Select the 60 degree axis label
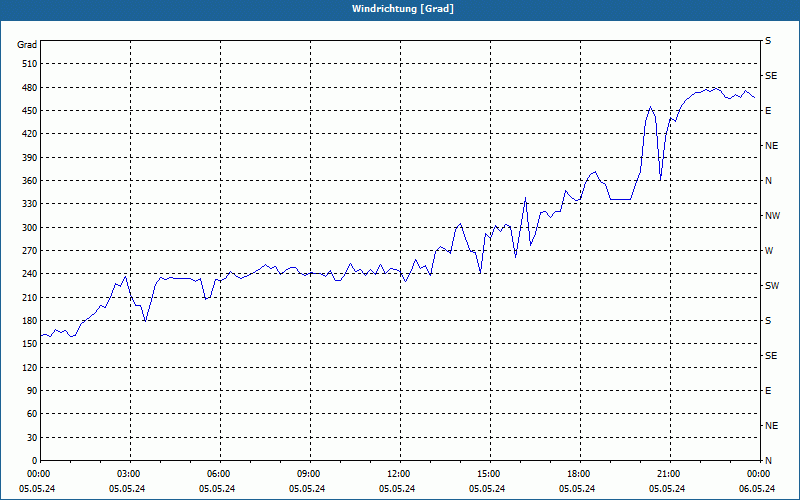Image resolution: width=800 pixels, height=500 pixels. coord(32,414)
